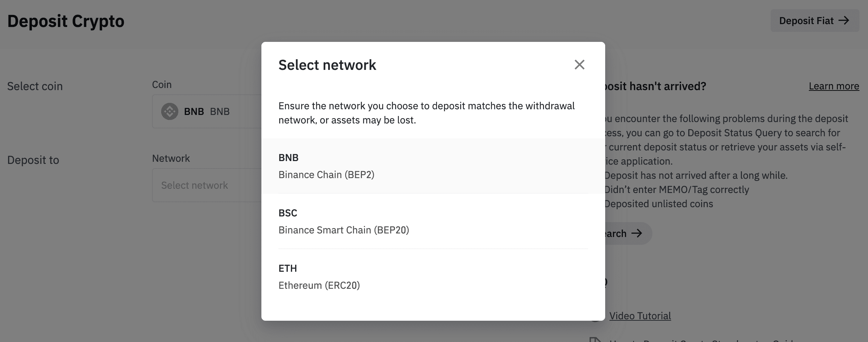
Task: Click the arrow icon inside Search button
Action: [x=637, y=233]
